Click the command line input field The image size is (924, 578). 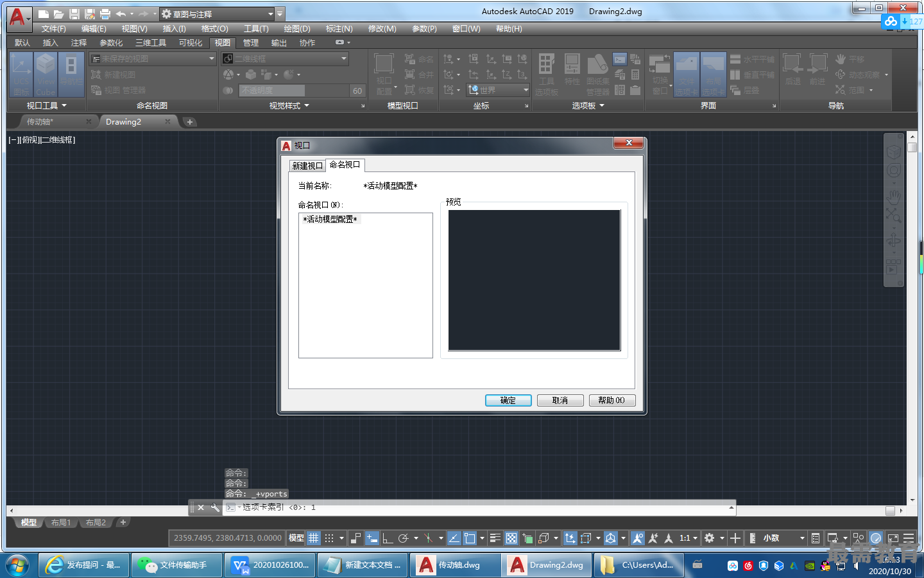pyautogui.click(x=480, y=507)
